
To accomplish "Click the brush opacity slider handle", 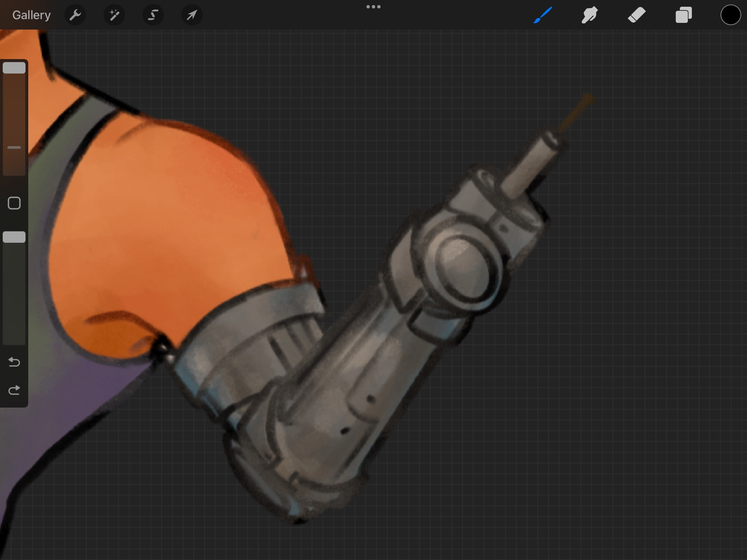I will (14, 237).
